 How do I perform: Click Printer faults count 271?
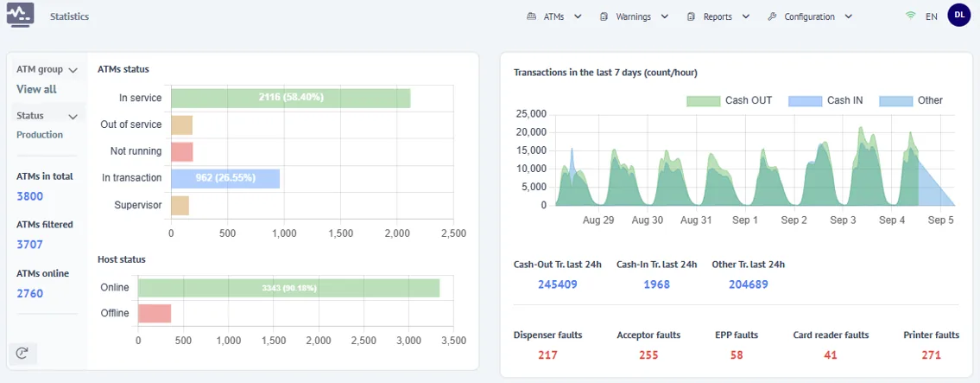click(932, 354)
